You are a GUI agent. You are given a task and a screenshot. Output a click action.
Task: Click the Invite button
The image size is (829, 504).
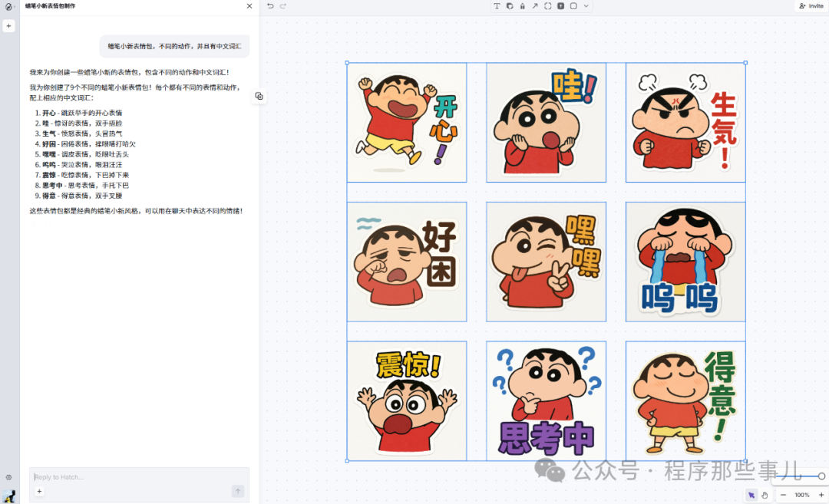pyautogui.click(x=811, y=6)
